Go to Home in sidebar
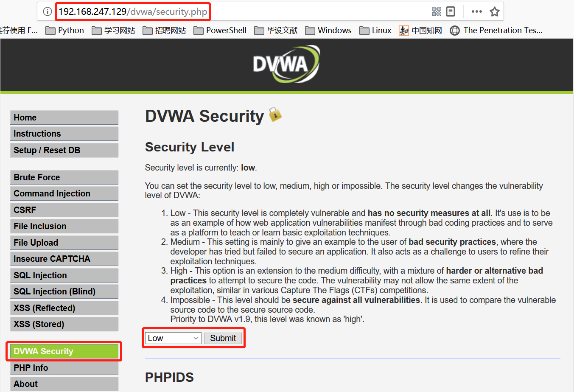The width and height of the screenshot is (574, 392). coord(64,118)
